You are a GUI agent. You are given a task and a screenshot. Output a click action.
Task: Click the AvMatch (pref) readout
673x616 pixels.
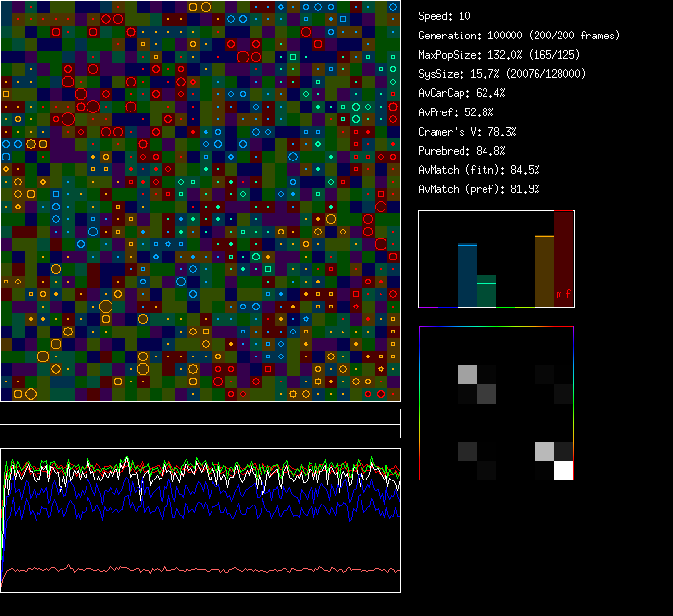pyautogui.click(x=479, y=189)
